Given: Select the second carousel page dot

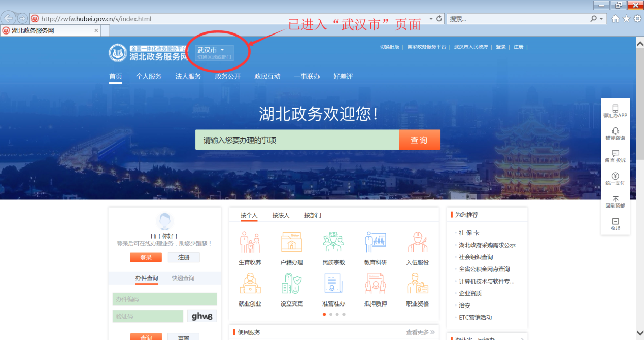Looking at the screenshot, I should coord(331,314).
